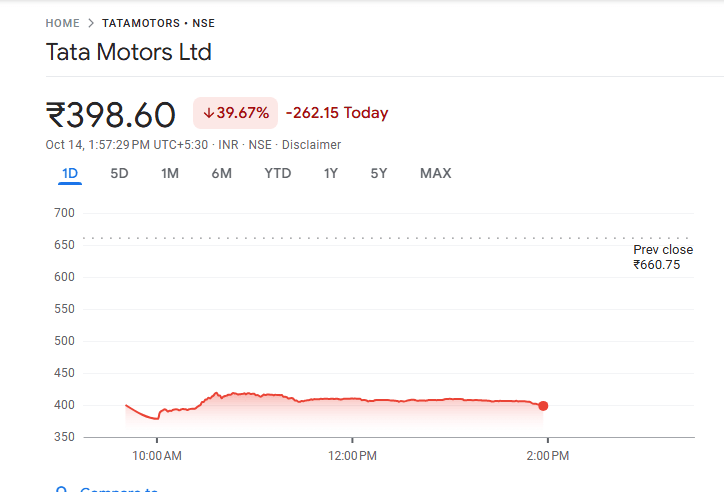Click the 39.67% change badge

click(x=235, y=113)
